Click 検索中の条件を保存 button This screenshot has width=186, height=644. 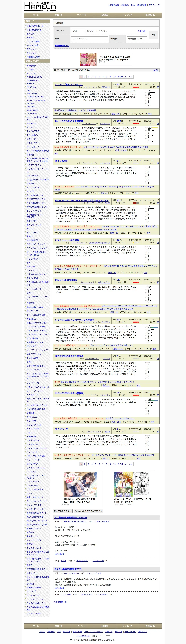(x=63, y=511)
